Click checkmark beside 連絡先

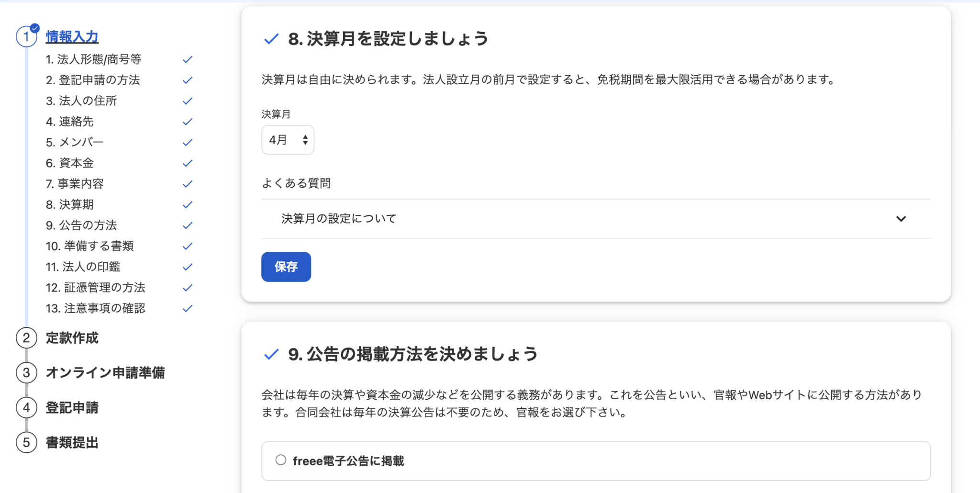coord(188,122)
